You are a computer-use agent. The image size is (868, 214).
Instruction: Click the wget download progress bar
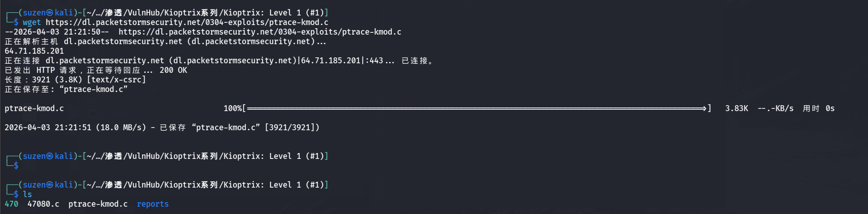[476, 108]
